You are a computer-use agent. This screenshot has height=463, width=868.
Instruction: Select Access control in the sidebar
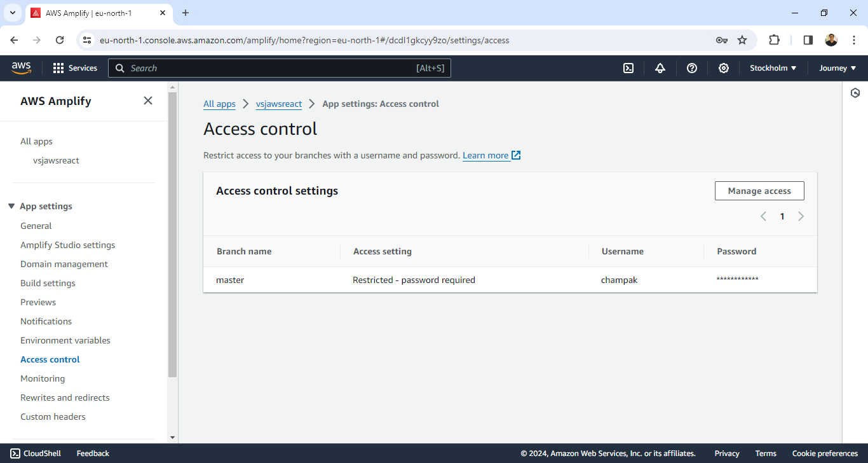50,359
